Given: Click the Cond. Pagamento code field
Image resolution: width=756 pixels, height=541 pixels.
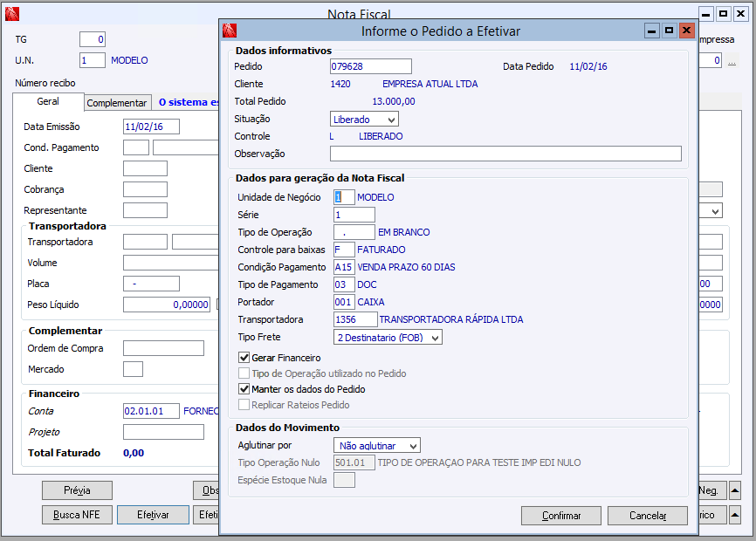Looking at the screenshot, I should point(136,147).
